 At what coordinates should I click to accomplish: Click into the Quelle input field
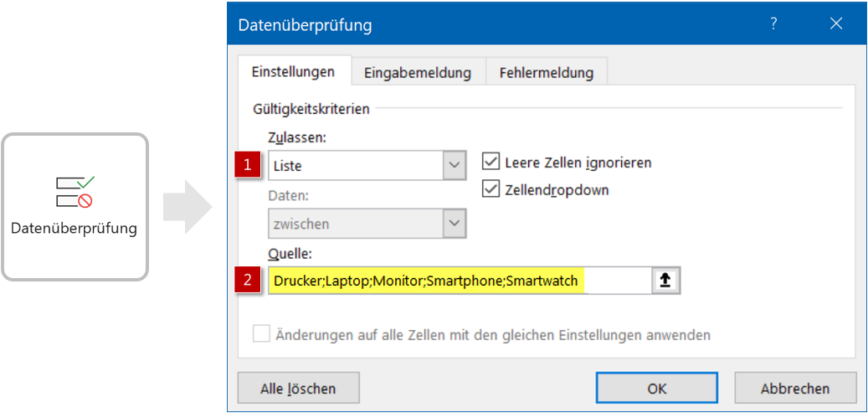pyautogui.click(x=459, y=281)
